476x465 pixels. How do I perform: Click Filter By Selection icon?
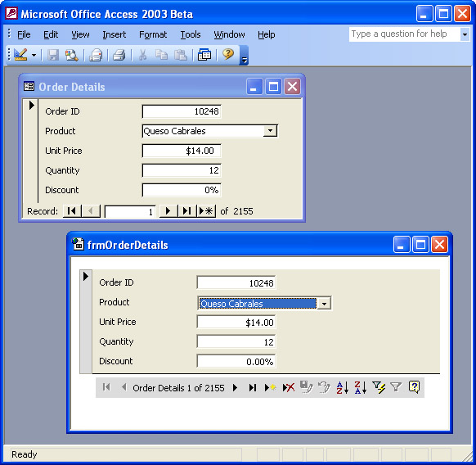click(x=379, y=387)
